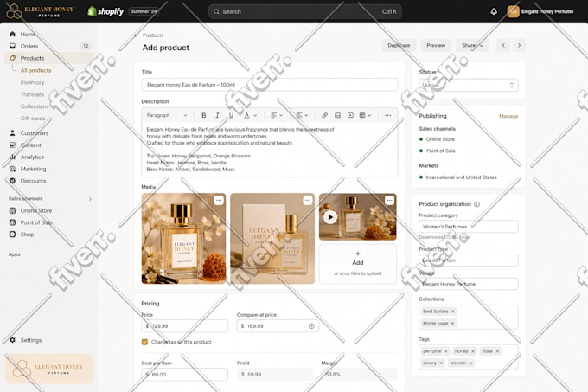
Task: Open text alignment dropdown in editor
Action: pyautogui.click(x=277, y=115)
